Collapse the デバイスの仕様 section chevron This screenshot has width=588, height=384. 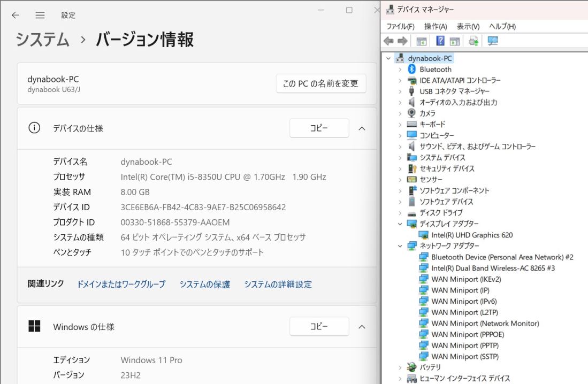(362, 128)
